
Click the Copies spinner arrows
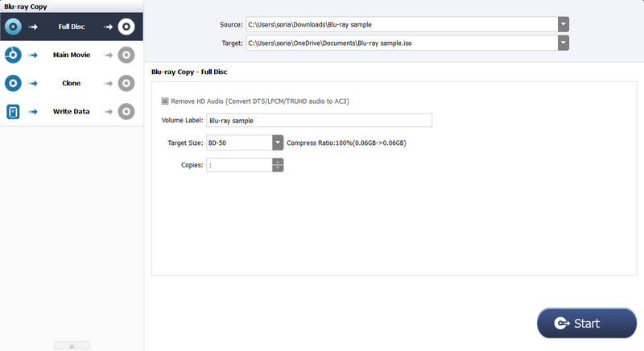pyautogui.click(x=278, y=165)
